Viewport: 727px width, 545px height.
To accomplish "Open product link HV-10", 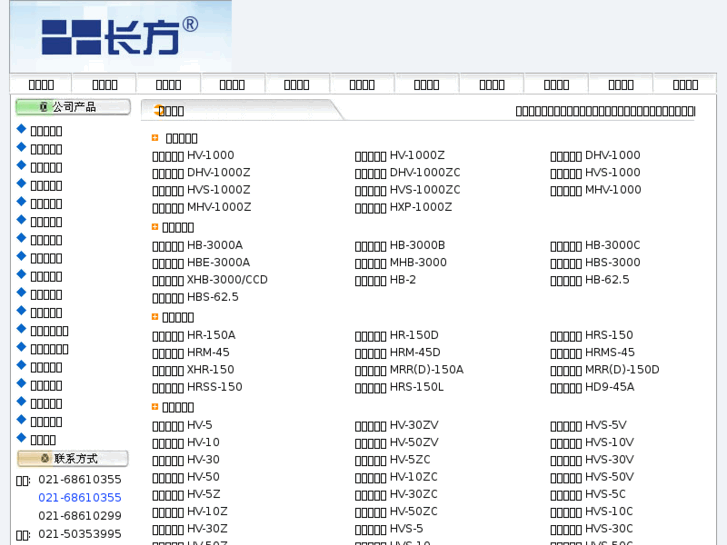I will pos(186,442).
